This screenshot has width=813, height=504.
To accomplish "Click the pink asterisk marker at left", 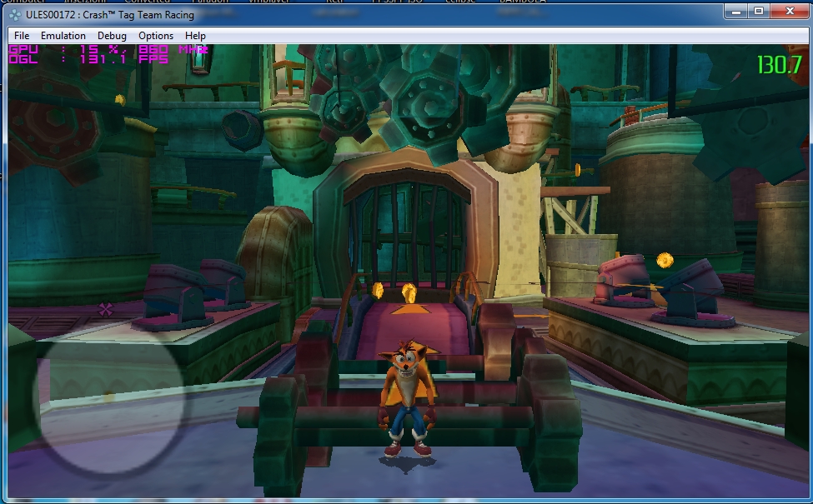I will click(x=106, y=309).
